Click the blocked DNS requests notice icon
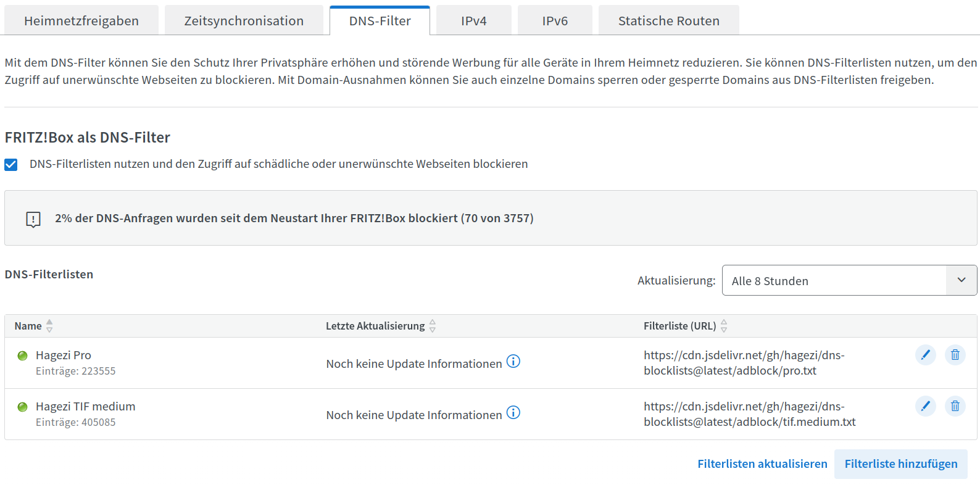The height and width of the screenshot is (495, 980). click(x=33, y=219)
